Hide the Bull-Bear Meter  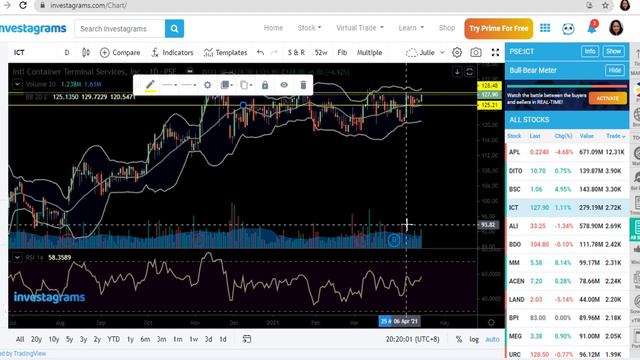click(x=615, y=70)
